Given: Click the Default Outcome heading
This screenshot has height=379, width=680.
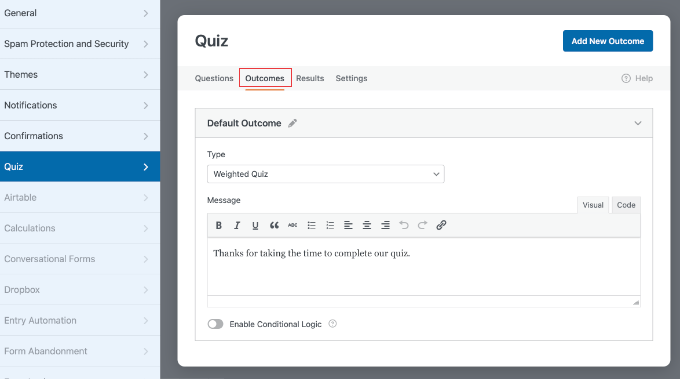Looking at the screenshot, I should point(244,123).
